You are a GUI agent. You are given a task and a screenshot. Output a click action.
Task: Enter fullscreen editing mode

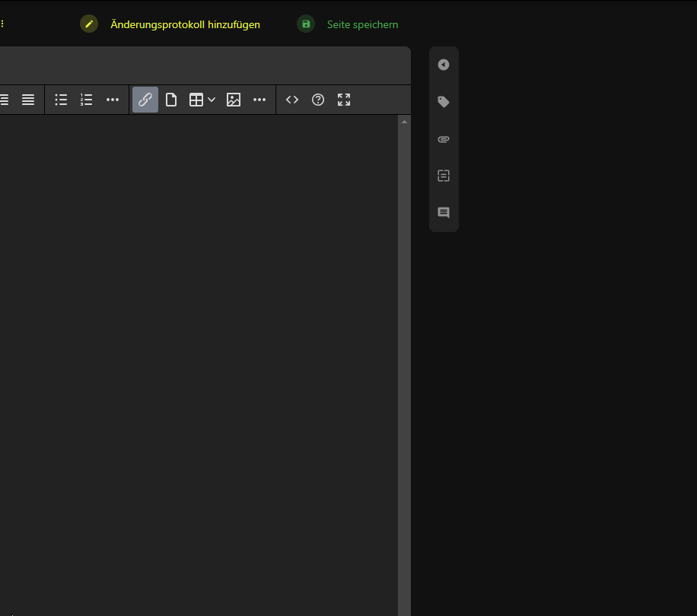[x=343, y=100]
